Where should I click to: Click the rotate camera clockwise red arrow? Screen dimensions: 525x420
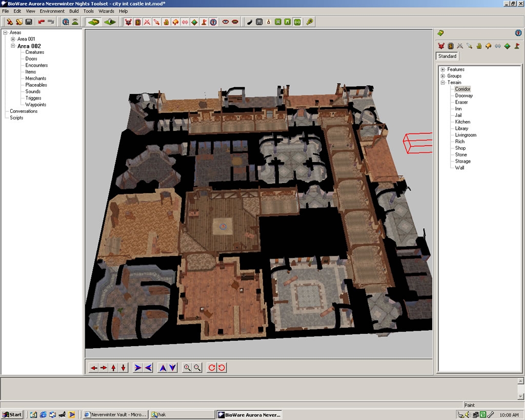212,368
